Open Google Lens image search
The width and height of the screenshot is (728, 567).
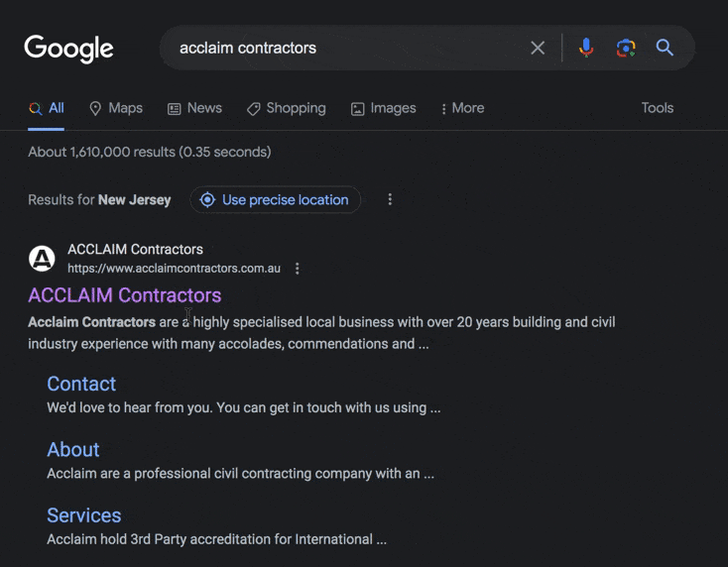626,48
